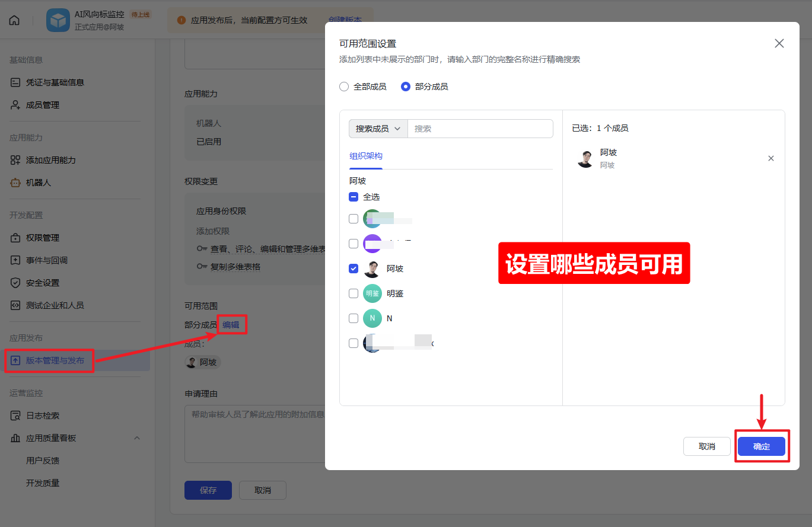Click the 申请理由 text area
The width and height of the screenshot is (812, 527).
pyautogui.click(x=255, y=434)
